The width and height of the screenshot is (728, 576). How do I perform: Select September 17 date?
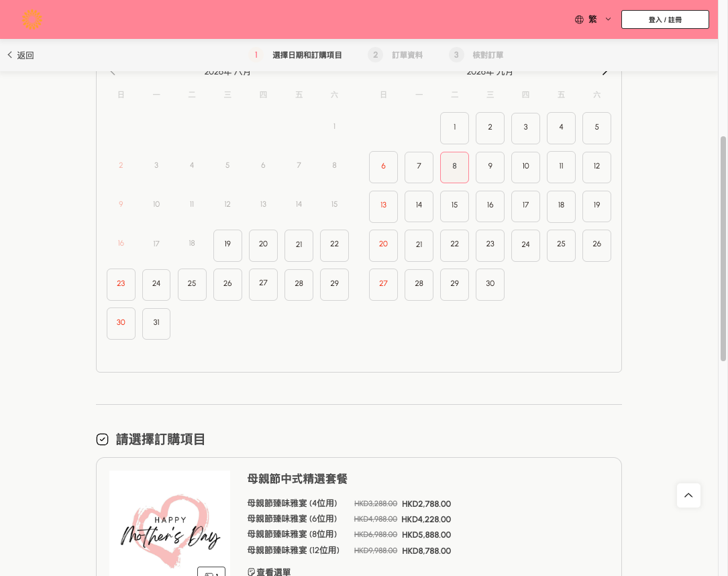point(525,206)
